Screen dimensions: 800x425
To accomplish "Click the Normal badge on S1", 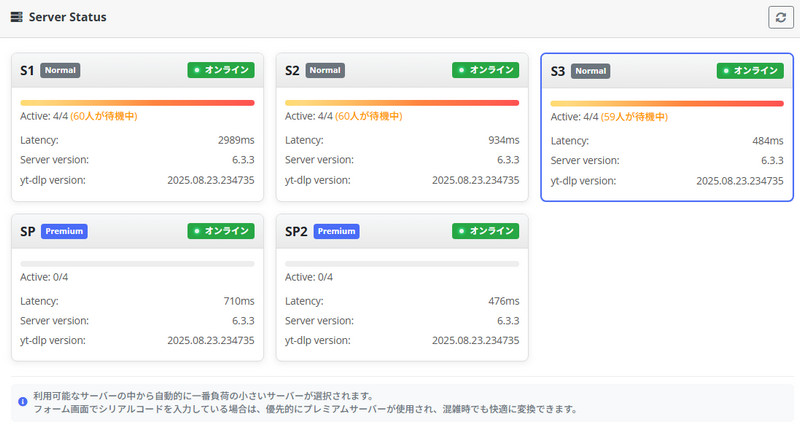I will click(x=60, y=70).
